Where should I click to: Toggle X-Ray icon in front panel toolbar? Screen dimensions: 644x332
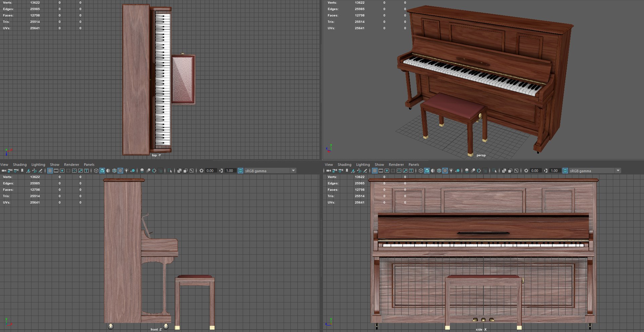[x=179, y=171]
